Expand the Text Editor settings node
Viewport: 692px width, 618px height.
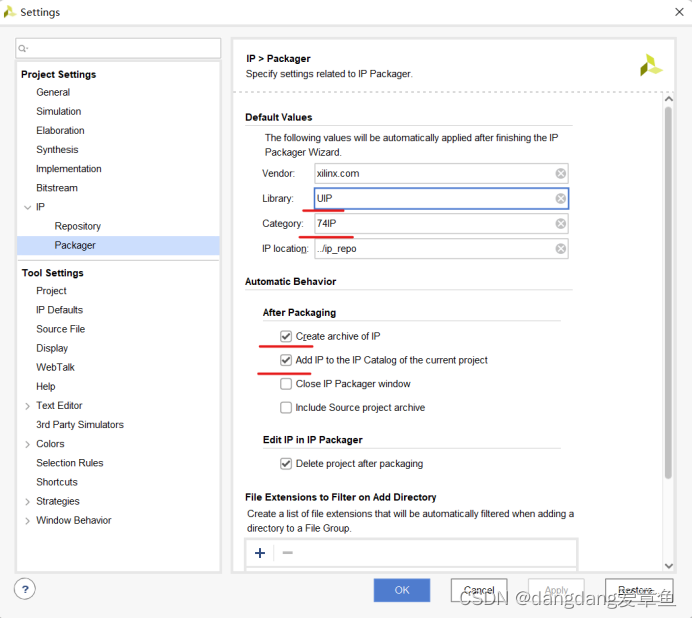click(x=27, y=406)
